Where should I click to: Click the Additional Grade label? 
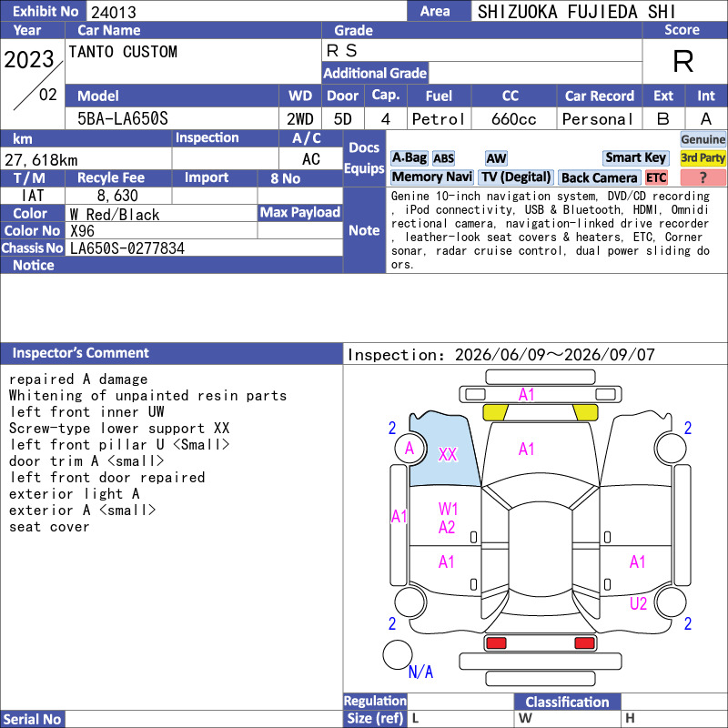[375, 73]
